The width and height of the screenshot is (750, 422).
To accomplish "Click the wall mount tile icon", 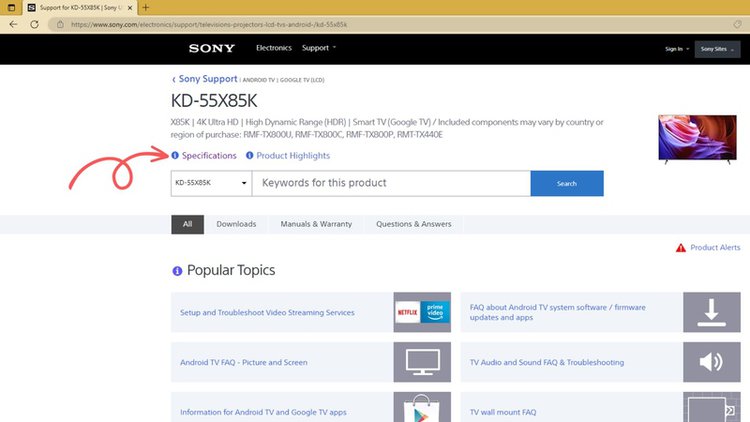I will click(x=711, y=407).
